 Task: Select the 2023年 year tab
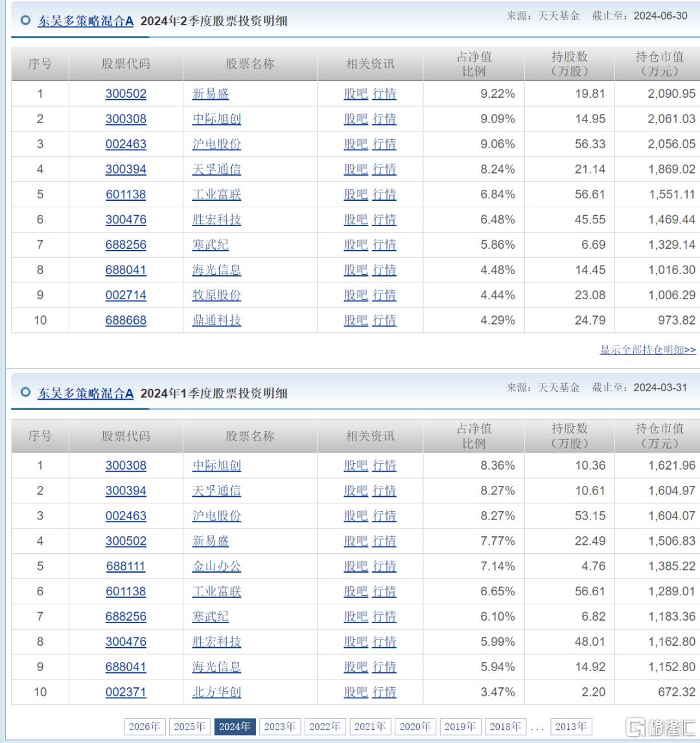280,726
